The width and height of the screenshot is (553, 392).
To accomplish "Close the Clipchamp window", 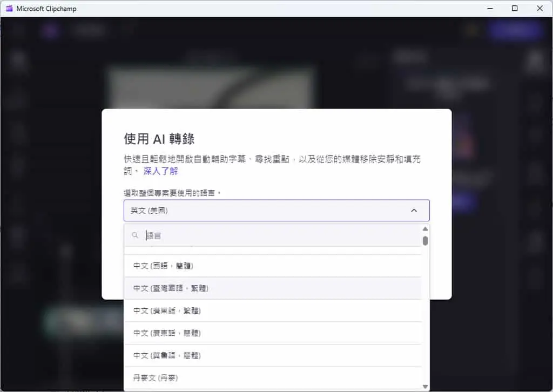I will (539, 9).
